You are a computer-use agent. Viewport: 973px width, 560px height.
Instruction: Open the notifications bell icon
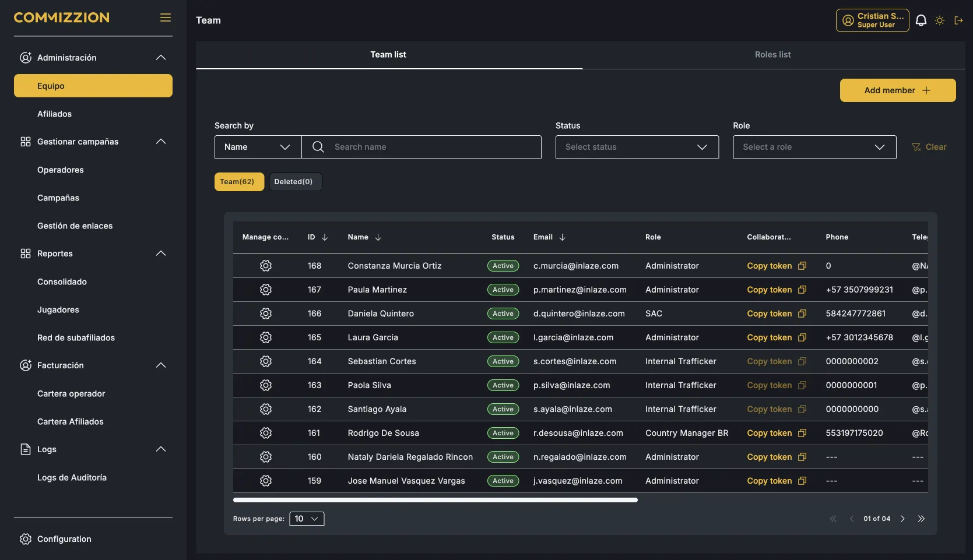pos(921,20)
